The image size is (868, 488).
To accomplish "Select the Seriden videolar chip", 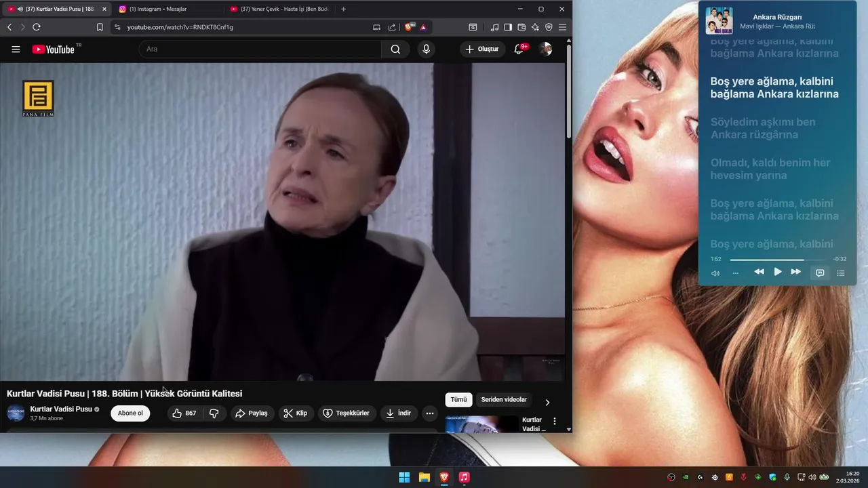I will point(504,399).
